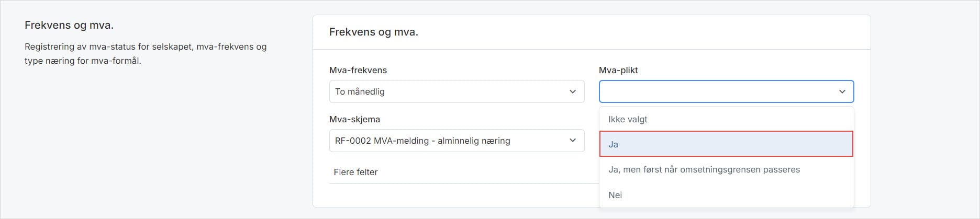The image size is (980, 219).
Task: Expand the Mva-skjema dropdown chevron
Action: pyautogui.click(x=573, y=141)
